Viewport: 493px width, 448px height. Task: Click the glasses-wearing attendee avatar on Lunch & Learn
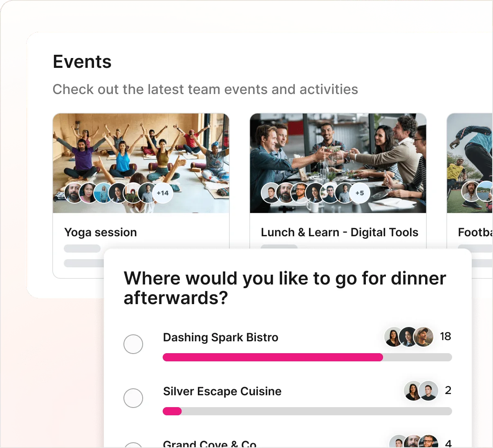pos(300,193)
